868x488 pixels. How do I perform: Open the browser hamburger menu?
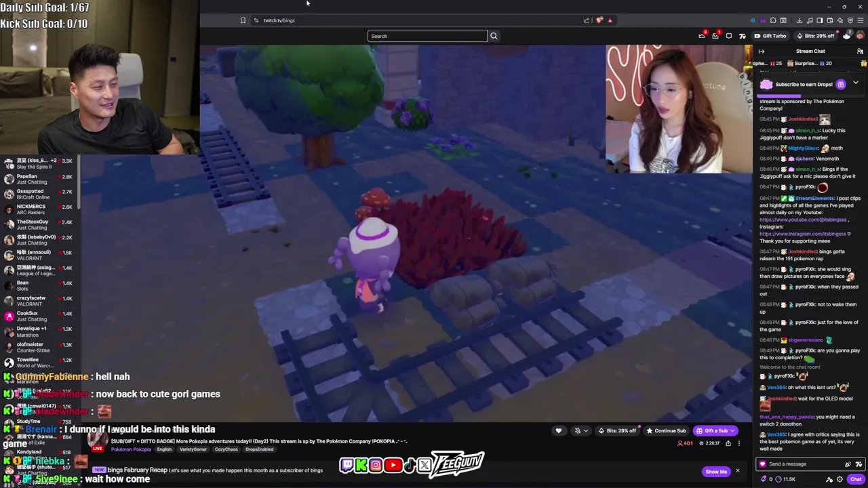(x=861, y=20)
